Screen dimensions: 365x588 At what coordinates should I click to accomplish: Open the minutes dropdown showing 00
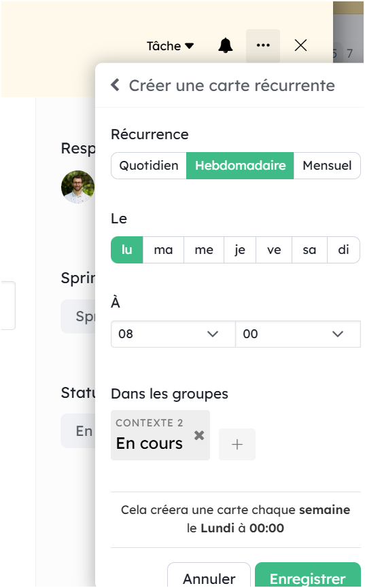(x=298, y=334)
